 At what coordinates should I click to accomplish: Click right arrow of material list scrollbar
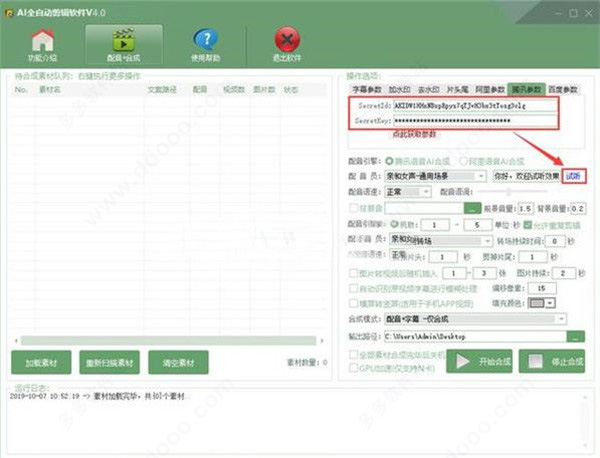tap(322, 341)
